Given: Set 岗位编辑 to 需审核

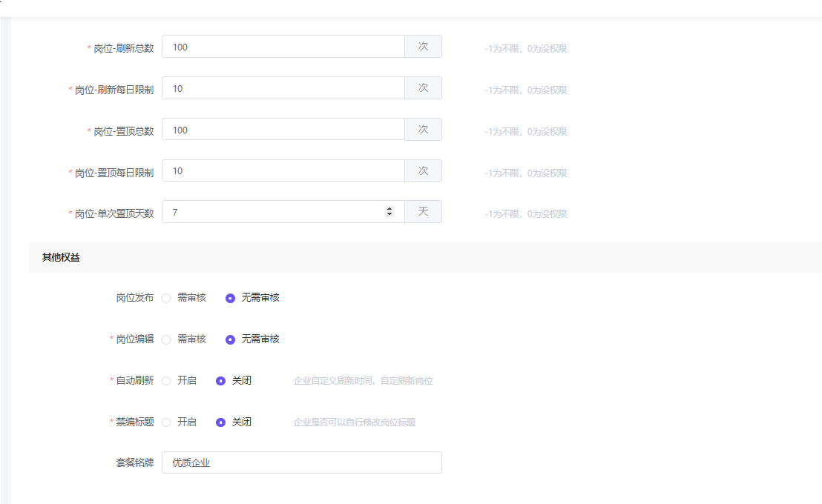Looking at the screenshot, I should coord(167,339).
